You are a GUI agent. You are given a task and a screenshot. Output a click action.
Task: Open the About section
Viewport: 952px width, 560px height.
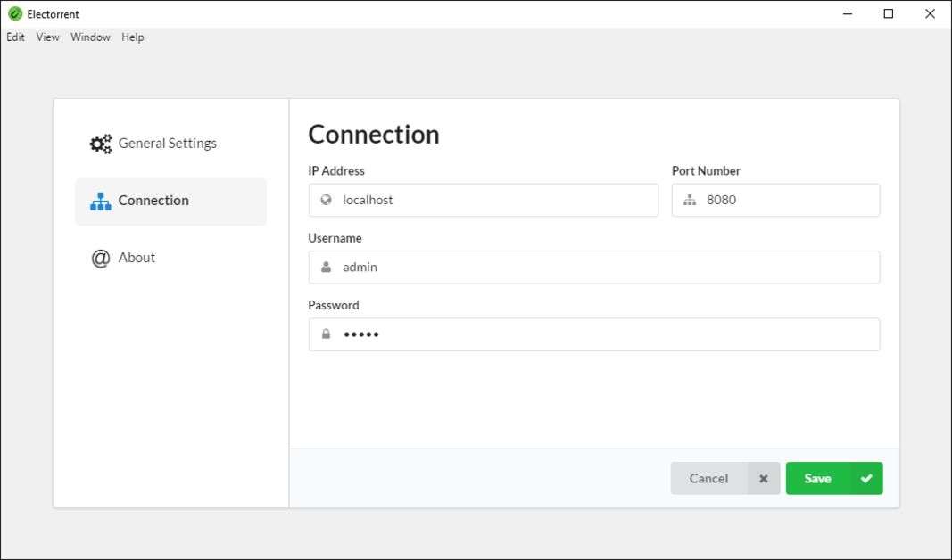pyautogui.click(x=137, y=258)
